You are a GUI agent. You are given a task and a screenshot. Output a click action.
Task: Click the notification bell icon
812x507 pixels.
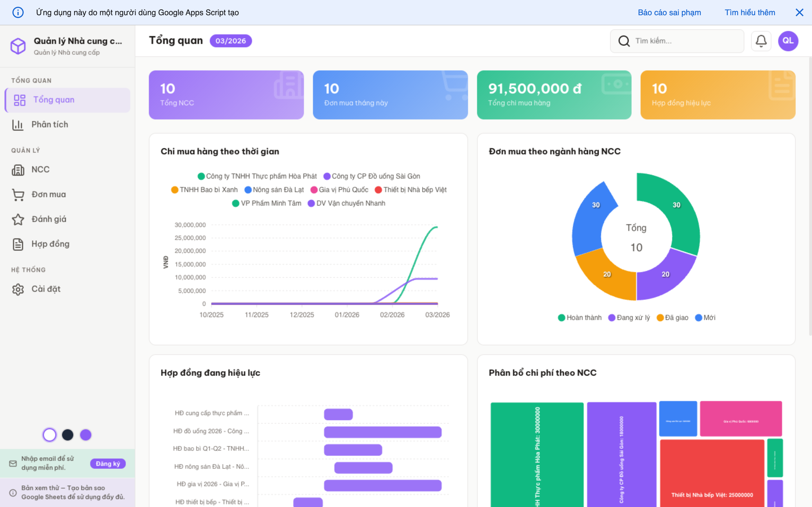tap(761, 41)
